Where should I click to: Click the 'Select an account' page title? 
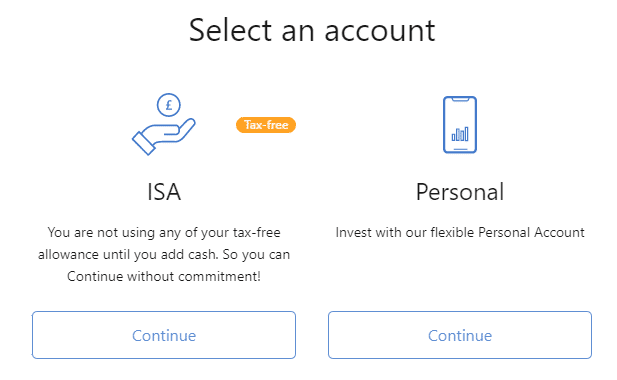(x=312, y=30)
